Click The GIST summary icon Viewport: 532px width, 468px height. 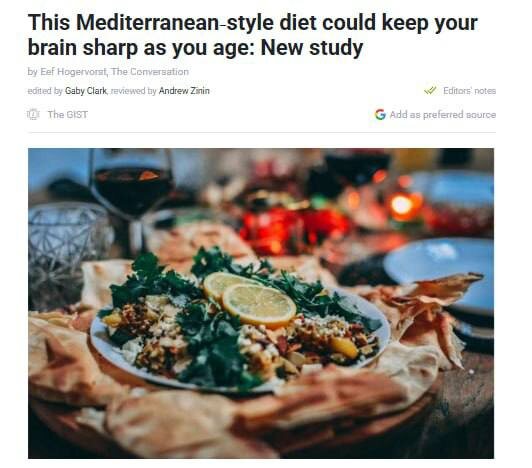click(33, 114)
